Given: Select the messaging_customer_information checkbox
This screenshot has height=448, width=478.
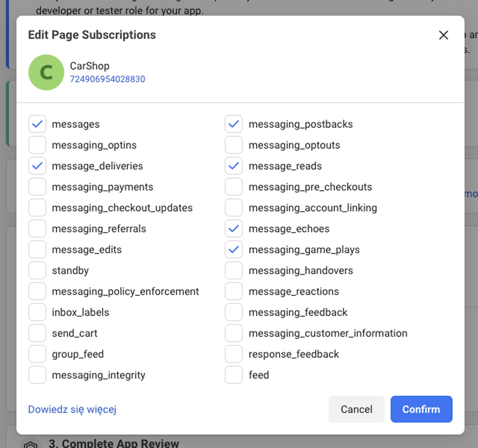Looking at the screenshot, I should point(234,333).
